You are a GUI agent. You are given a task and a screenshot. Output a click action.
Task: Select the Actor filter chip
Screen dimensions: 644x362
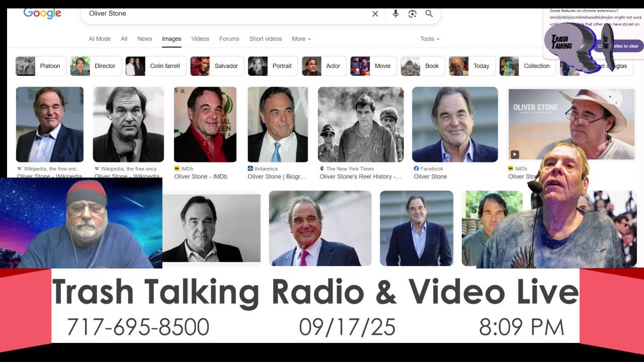click(324, 66)
